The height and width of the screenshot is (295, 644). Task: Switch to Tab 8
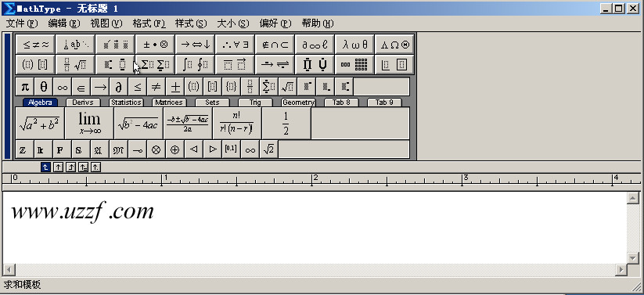tap(341, 103)
